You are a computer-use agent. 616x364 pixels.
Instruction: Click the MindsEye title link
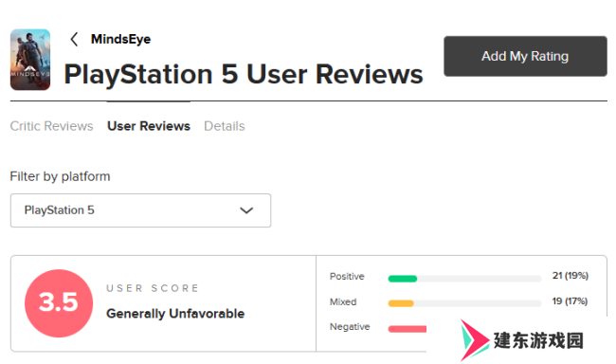(x=120, y=39)
